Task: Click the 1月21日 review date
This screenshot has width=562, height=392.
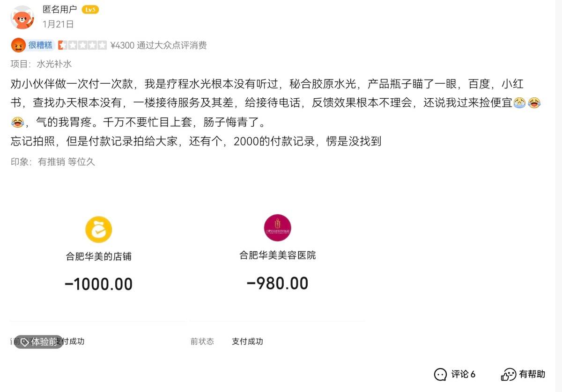Action: [58, 24]
